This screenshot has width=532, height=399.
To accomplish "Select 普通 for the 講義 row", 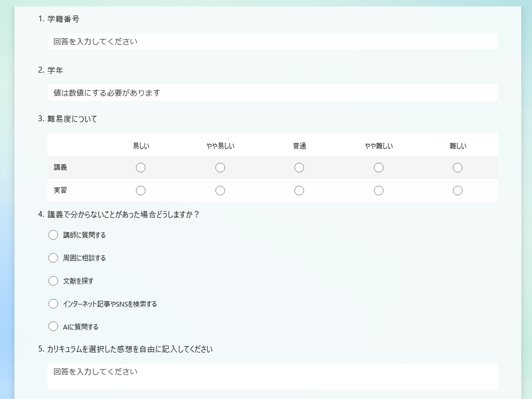I will (x=299, y=168).
